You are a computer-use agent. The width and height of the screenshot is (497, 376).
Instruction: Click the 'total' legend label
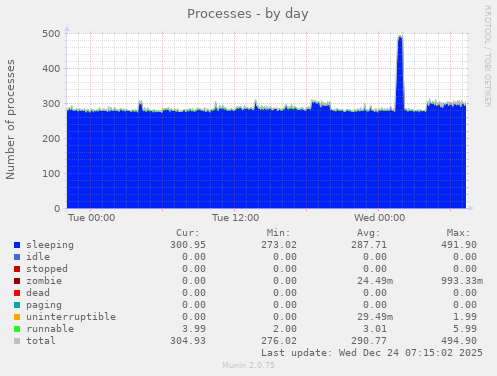41,341
